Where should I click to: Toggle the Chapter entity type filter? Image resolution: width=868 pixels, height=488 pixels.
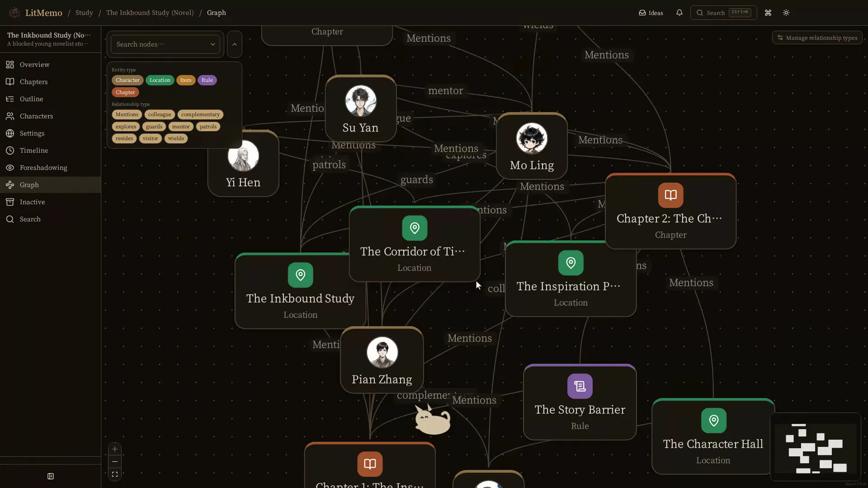point(125,92)
